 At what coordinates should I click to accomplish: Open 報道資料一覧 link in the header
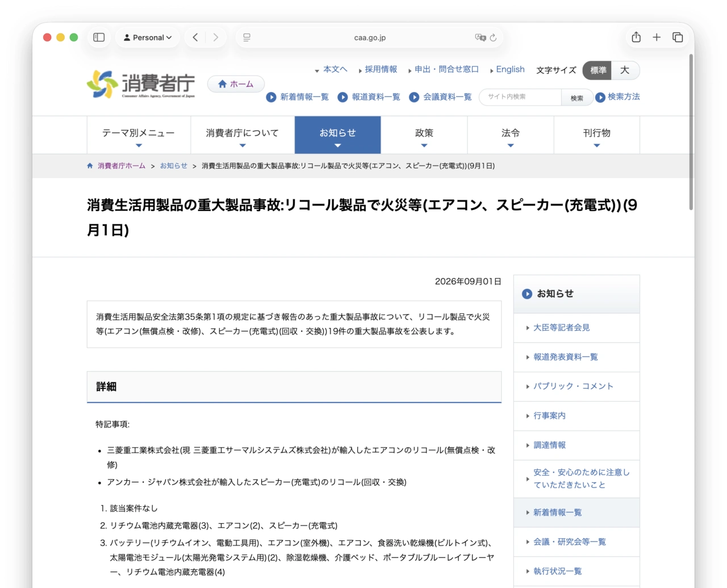point(376,97)
